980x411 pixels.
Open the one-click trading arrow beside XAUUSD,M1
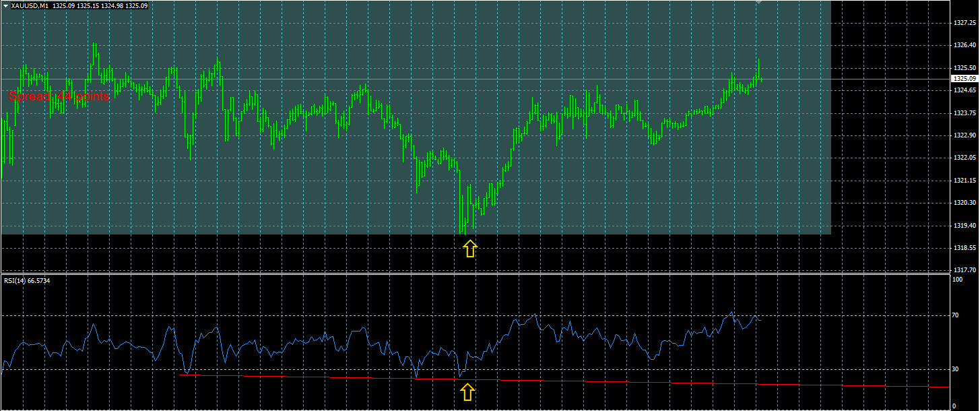5,5
